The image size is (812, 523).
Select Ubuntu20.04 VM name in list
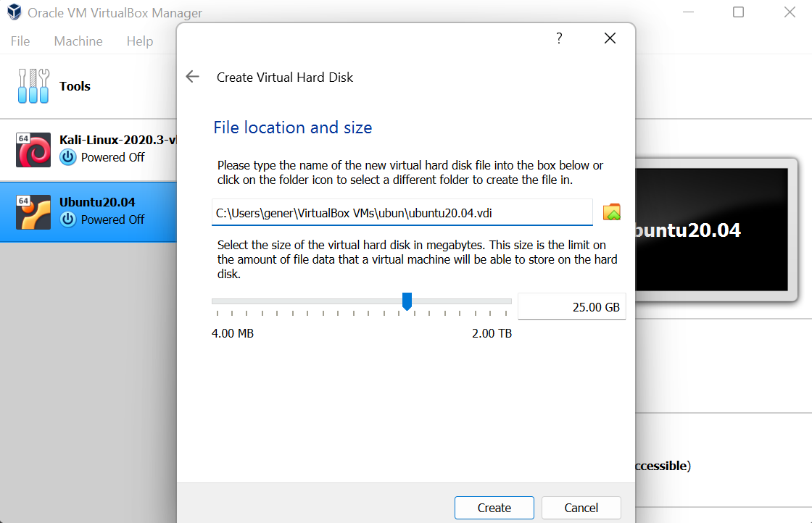click(x=97, y=202)
